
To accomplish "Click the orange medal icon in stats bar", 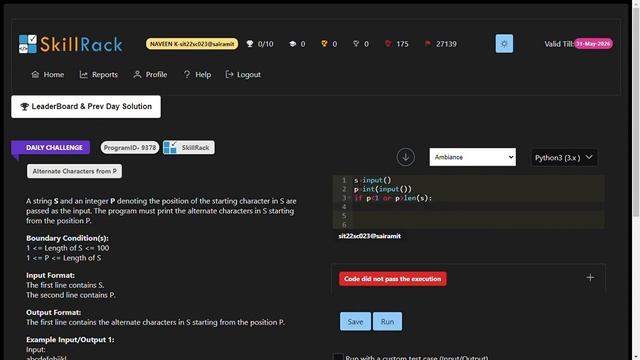I will [324, 44].
